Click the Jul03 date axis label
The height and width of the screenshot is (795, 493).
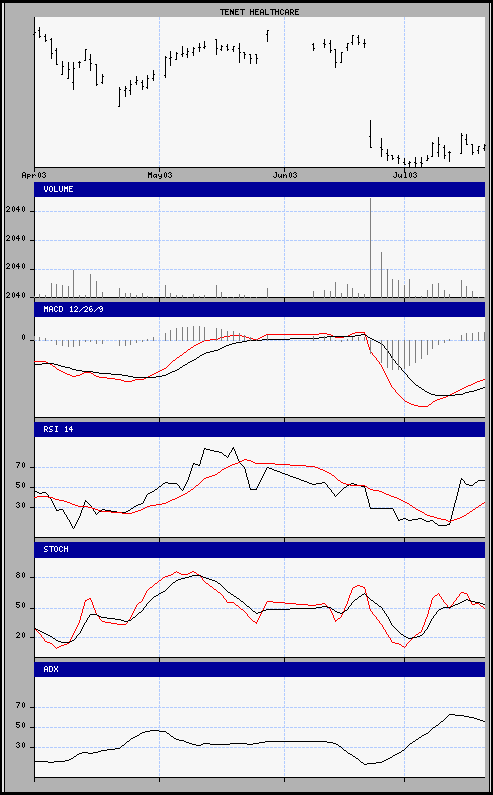[404, 175]
